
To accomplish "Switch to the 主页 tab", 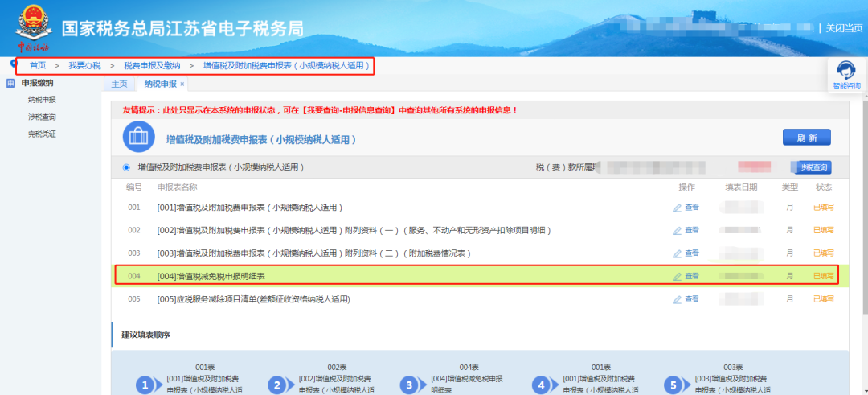I will point(119,84).
